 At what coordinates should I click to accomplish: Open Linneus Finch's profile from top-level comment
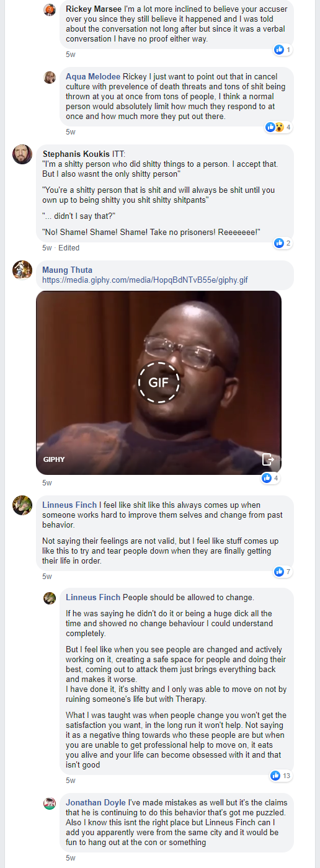coord(68,505)
